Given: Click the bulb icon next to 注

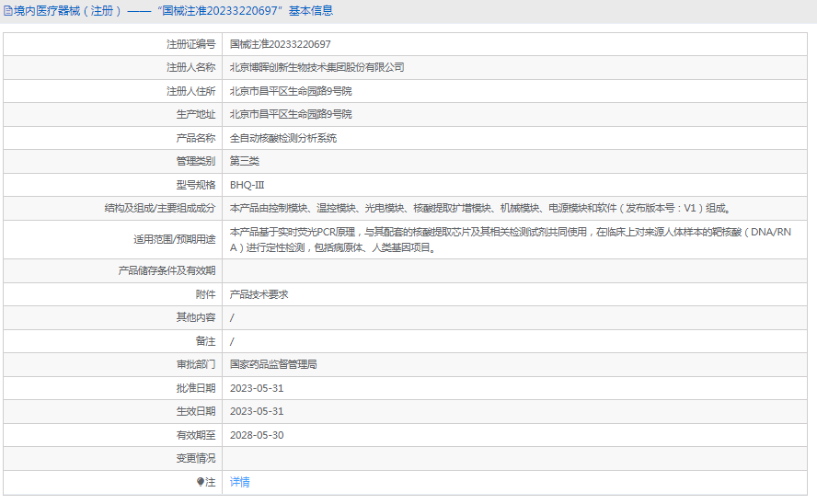Looking at the screenshot, I should point(200,482).
